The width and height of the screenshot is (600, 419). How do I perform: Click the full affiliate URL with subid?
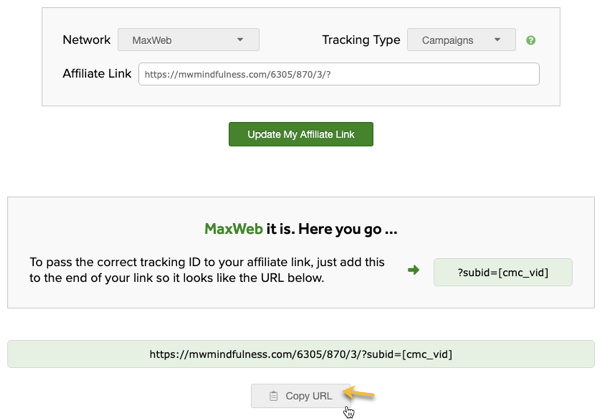(x=301, y=354)
